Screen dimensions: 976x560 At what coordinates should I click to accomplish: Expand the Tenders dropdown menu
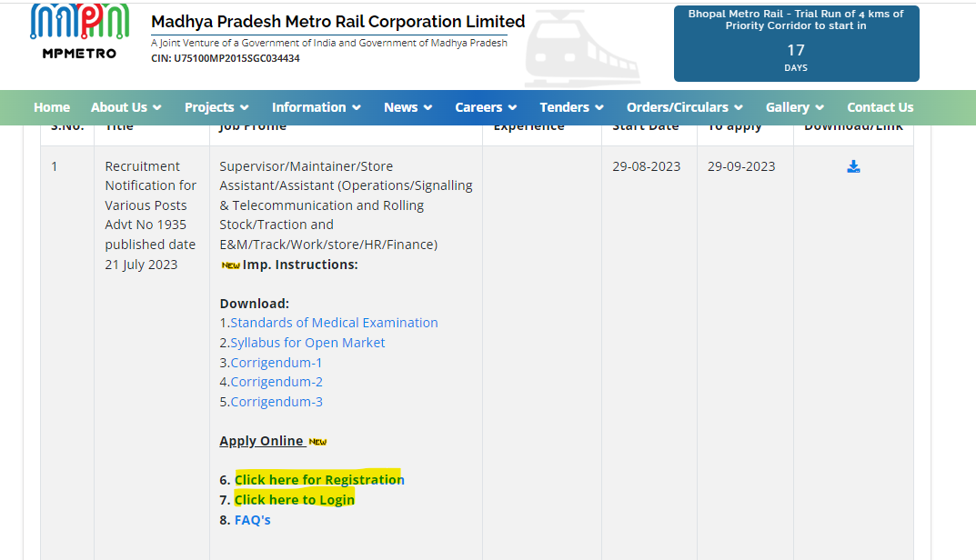(571, 107)
